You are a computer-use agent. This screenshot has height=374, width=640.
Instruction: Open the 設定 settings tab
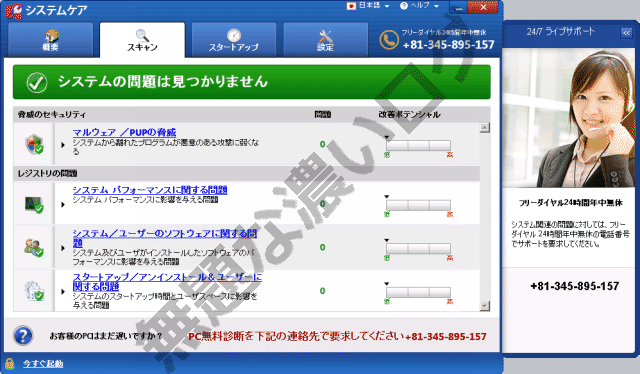(325, 40)
